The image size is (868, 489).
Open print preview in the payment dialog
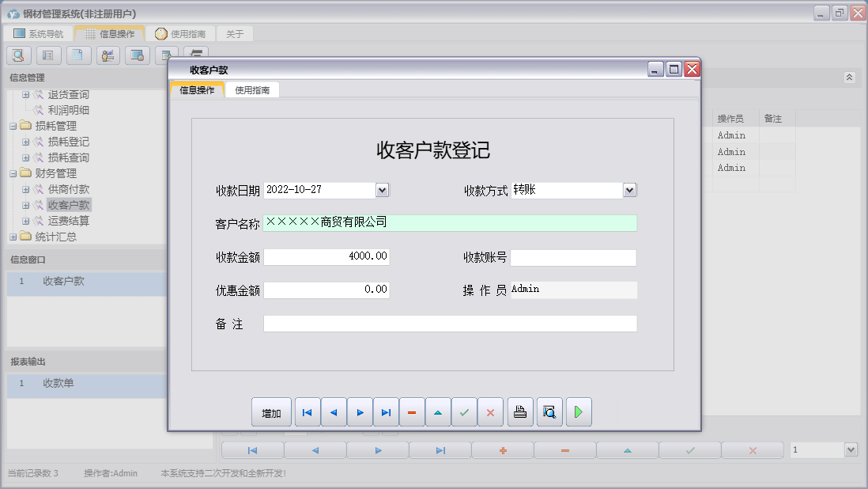click(x=549, y=411)
